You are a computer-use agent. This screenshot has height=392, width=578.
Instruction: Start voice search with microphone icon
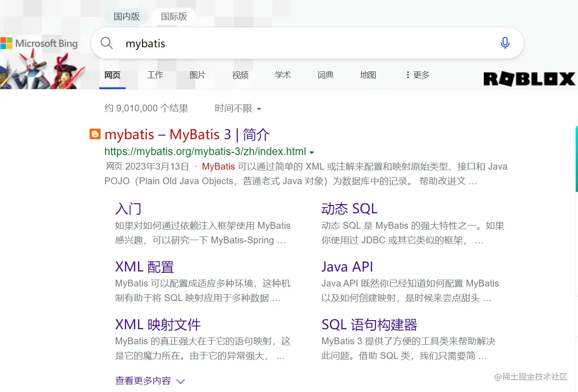click(505, 43)
